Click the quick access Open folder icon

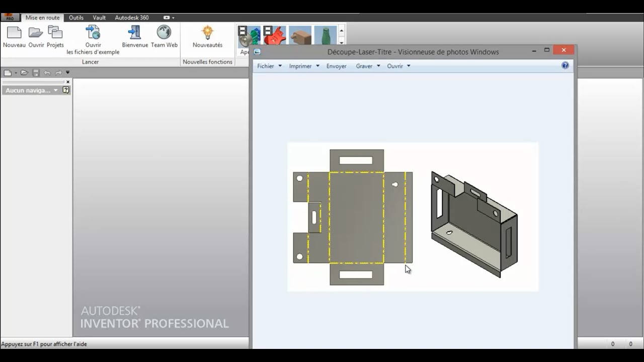pos(24,73)
